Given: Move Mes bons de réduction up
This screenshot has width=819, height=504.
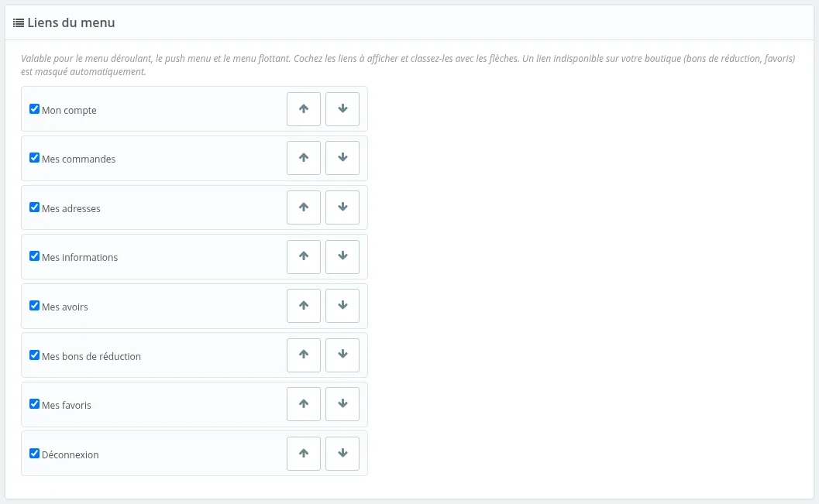Looking at the screenshot, I should [304, 355].
